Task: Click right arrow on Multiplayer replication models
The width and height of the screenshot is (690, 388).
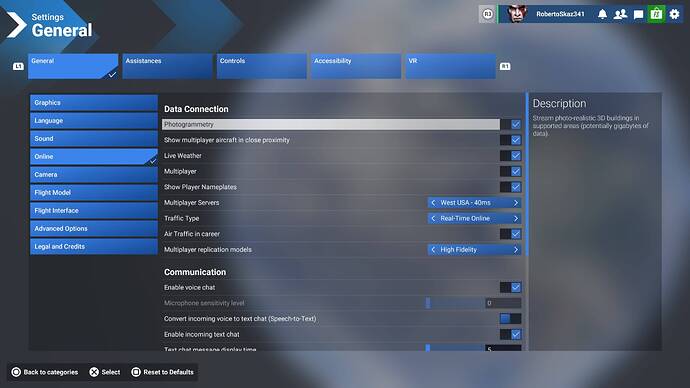Action: [516, 250]
